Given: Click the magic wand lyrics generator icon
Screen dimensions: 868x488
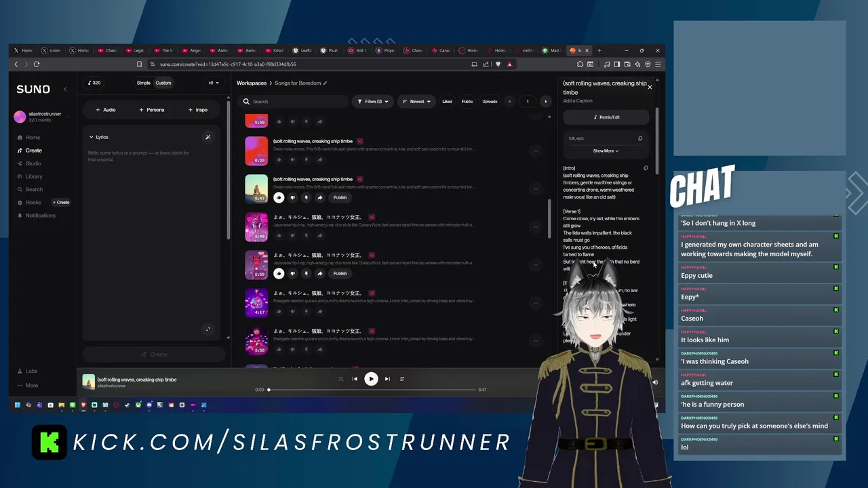Looking at the screenshot, I should [208, 137].
